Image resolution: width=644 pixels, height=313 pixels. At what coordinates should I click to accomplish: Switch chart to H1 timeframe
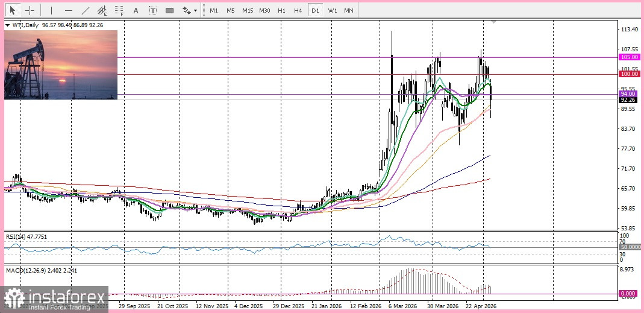point(281,10)
